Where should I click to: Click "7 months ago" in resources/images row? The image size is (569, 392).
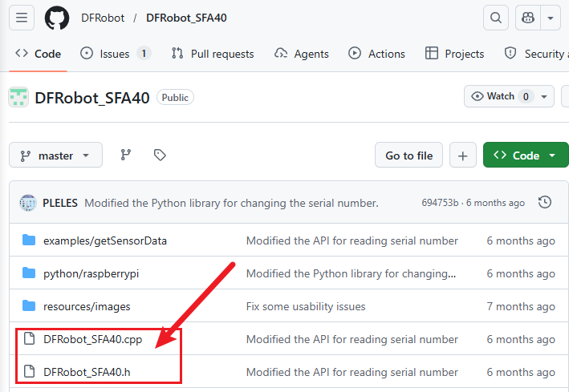tap(521, 307)
